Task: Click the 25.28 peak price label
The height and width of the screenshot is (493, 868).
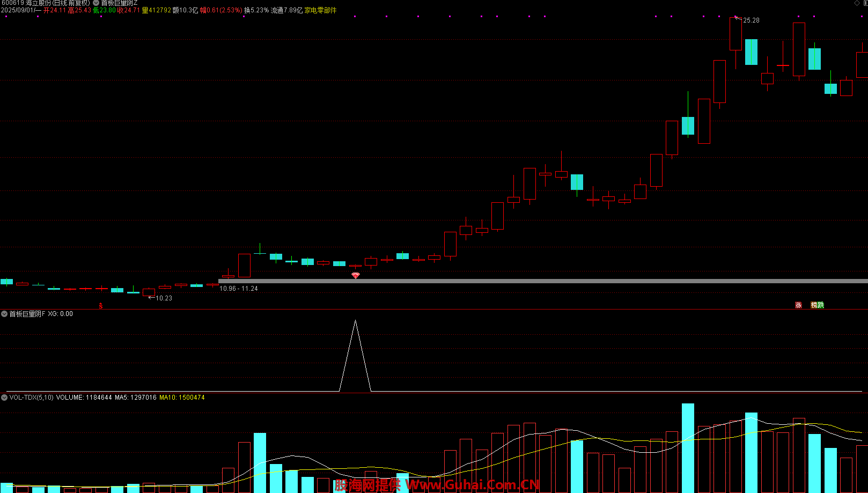Action: [x=751, y=20]
